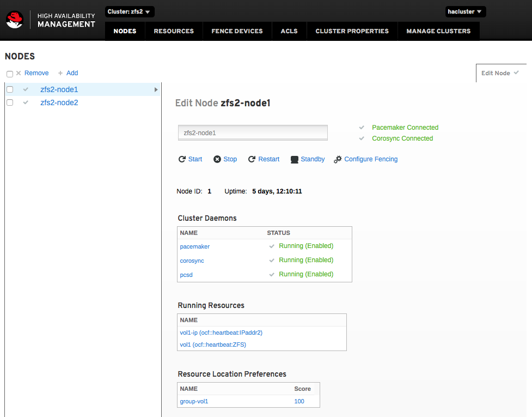Expand the Edit Node dropdown
Screen dimensions: 532x417
(500, 73)
